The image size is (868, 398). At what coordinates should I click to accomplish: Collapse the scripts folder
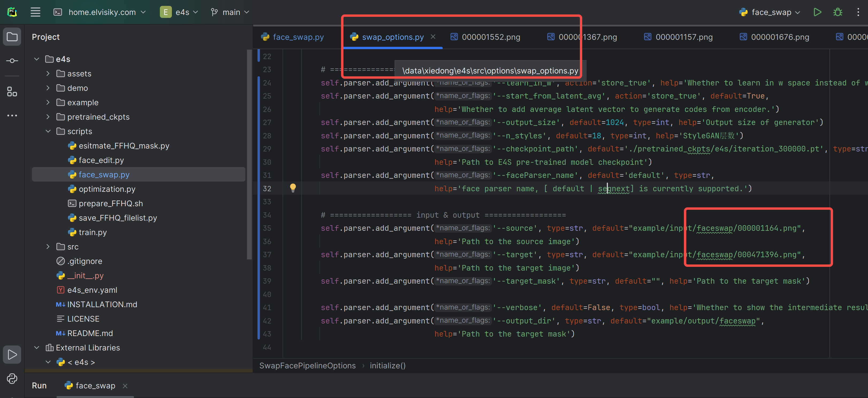pos(48,131)
